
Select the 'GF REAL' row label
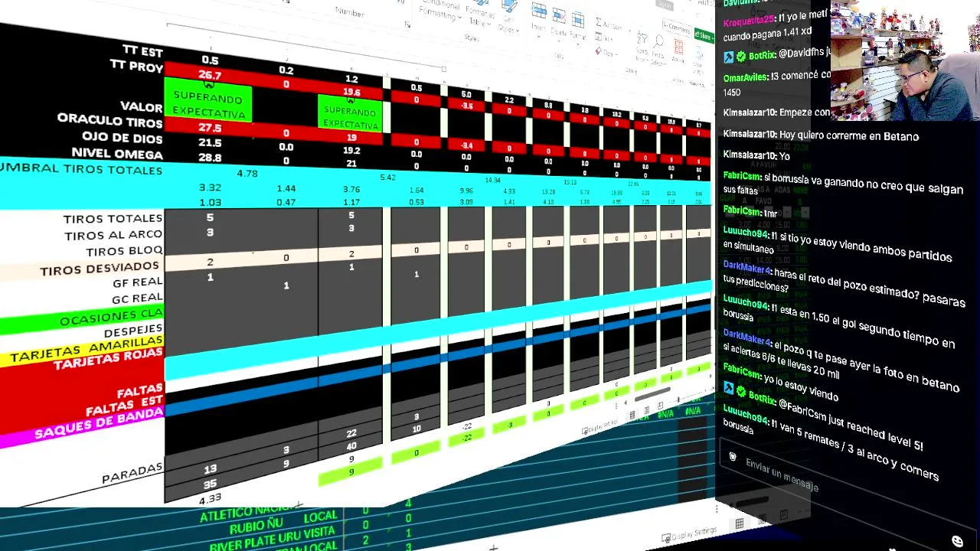point(137,282)
